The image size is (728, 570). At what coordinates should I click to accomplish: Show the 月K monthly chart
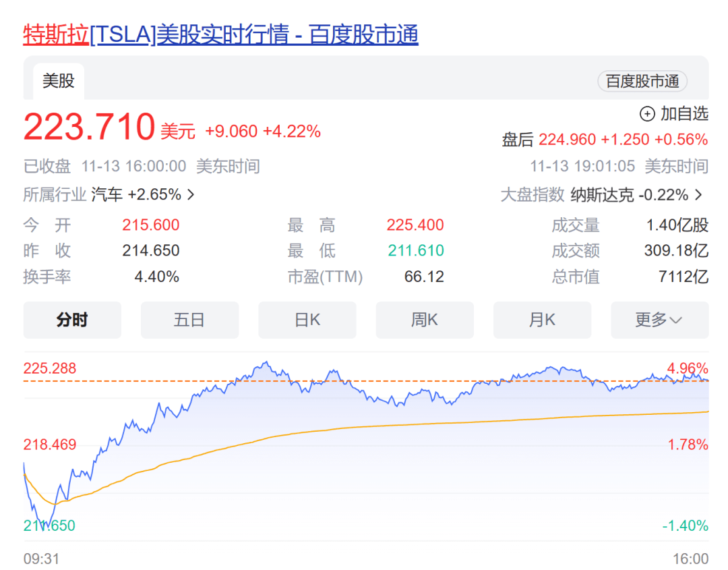point(542,320)
